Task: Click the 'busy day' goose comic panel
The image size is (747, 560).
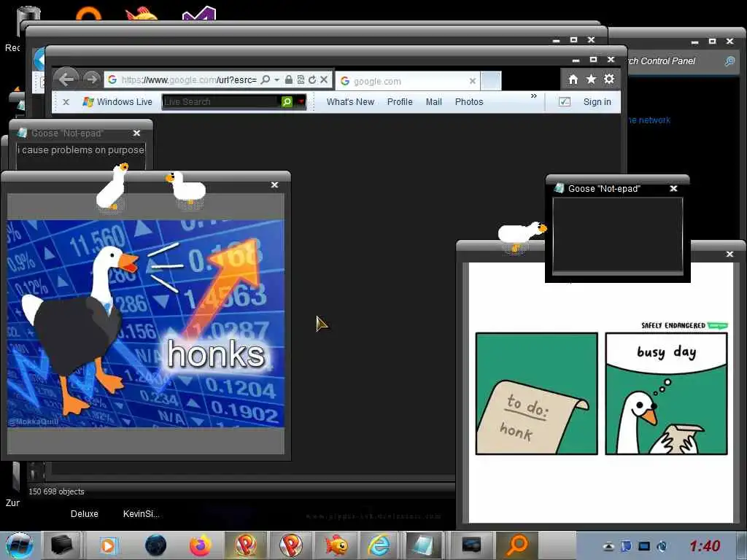Action: 666,393
